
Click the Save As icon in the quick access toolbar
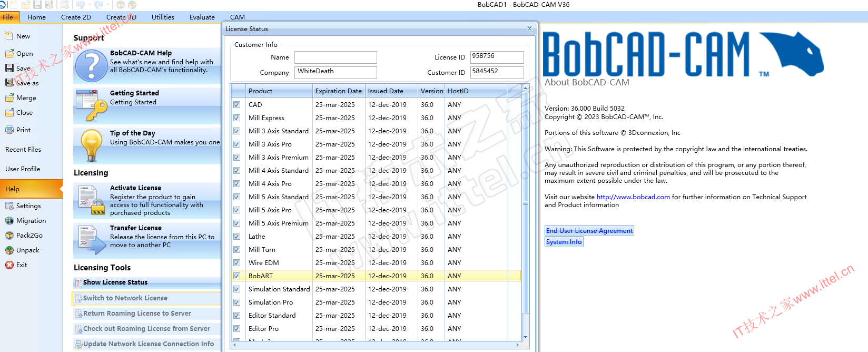[49, 5]
